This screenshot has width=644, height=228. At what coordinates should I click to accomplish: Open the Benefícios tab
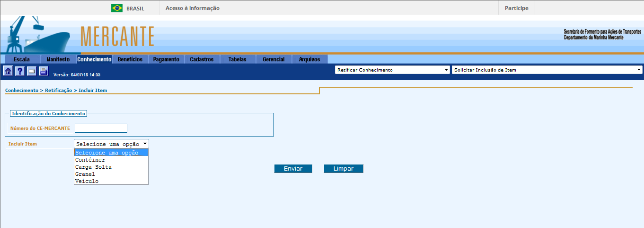[130, 60]
